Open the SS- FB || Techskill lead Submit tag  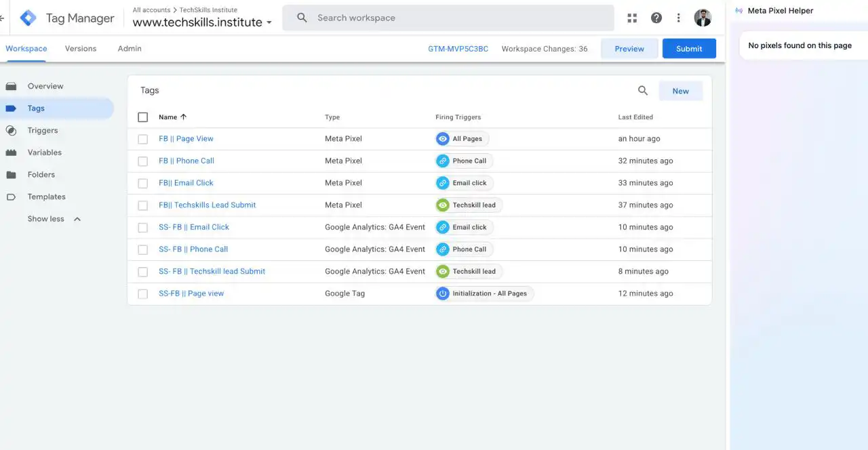pyautogui.click(x=212, y=272)
